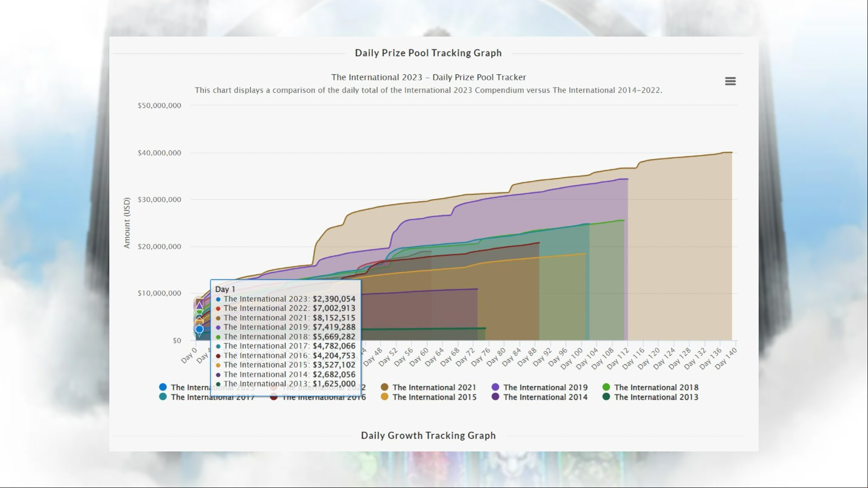The image size is (868, 488).
Task: Click the $40,000,000 axis label
Action: point(159,153)
